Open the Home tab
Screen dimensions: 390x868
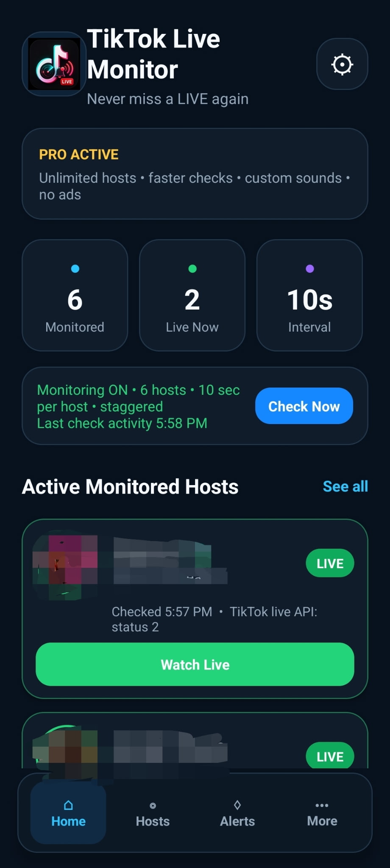[68, 813]
